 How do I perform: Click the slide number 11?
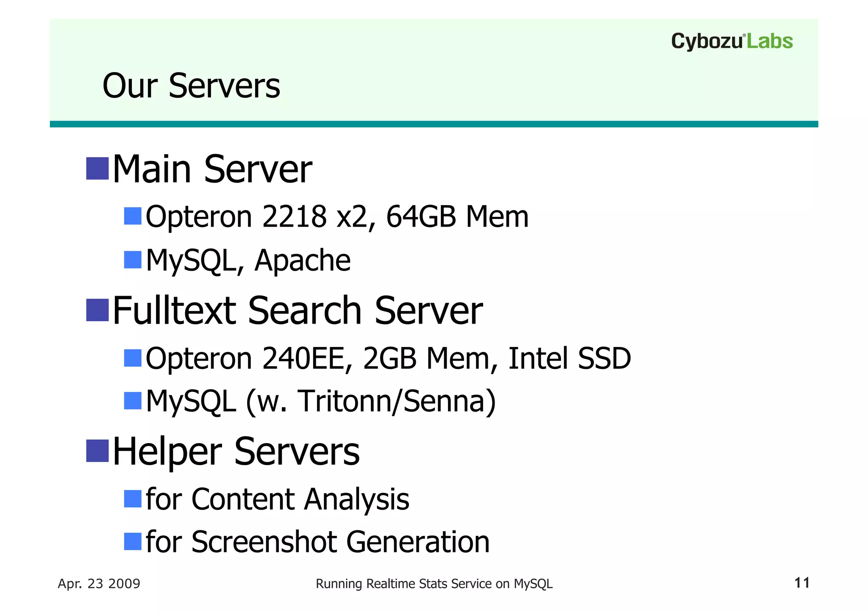coord(802,583)
